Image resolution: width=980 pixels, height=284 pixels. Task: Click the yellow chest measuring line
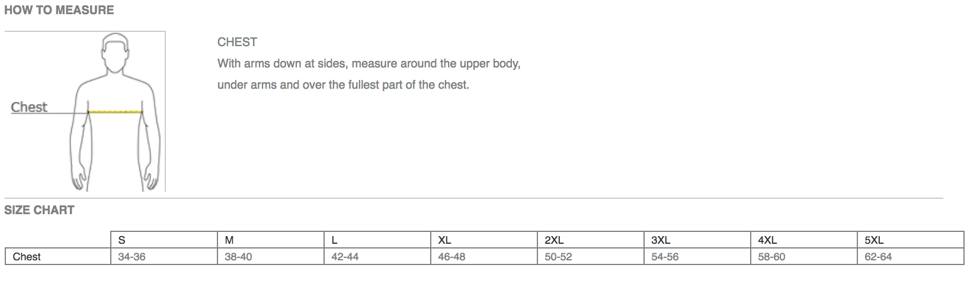tap(115, 111)
